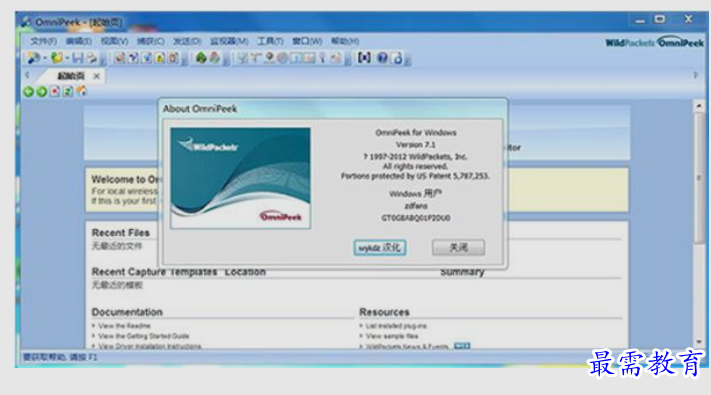The image size is (711, 395).
Task: Click the green tree icon in toolbar
Action: (x=201, y=58)
